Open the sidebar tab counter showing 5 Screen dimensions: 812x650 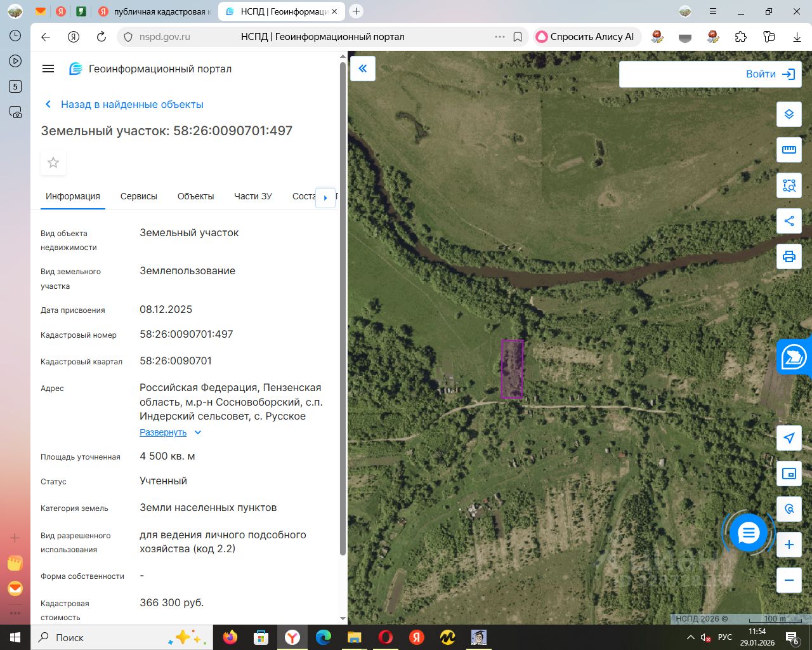pos(15,86)
